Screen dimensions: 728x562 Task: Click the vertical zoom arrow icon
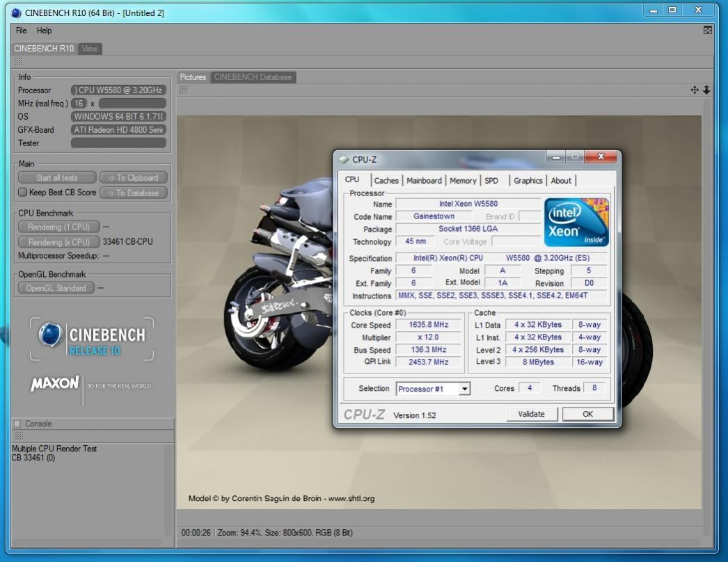[706, 90]
